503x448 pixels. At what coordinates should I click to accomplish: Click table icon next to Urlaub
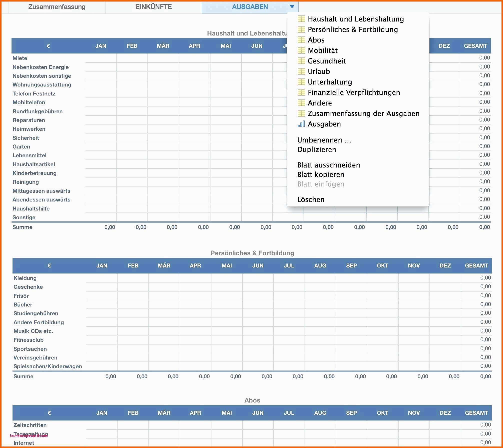click(x=301, y=71)
